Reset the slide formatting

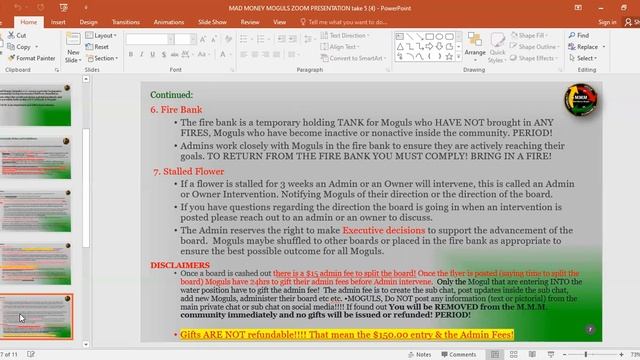(x=97, y=47)
